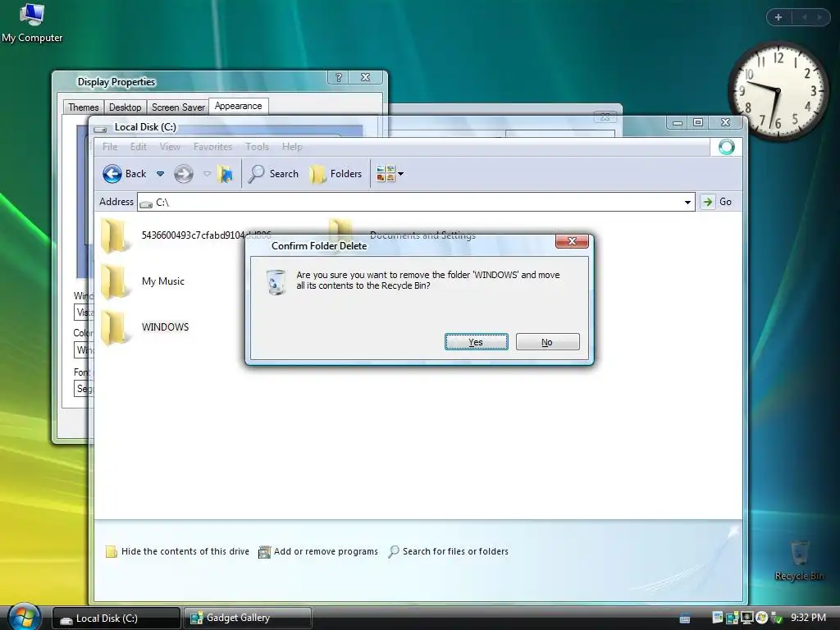Screen dimensions: 840x630
Task: Open the My Computer desktop icon
Action: click(32, 23)
